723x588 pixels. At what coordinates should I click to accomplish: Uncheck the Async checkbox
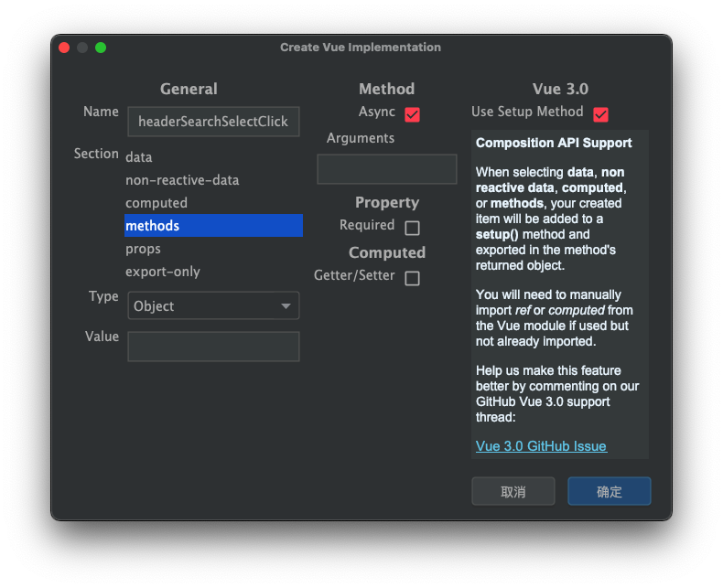(412, 114)
